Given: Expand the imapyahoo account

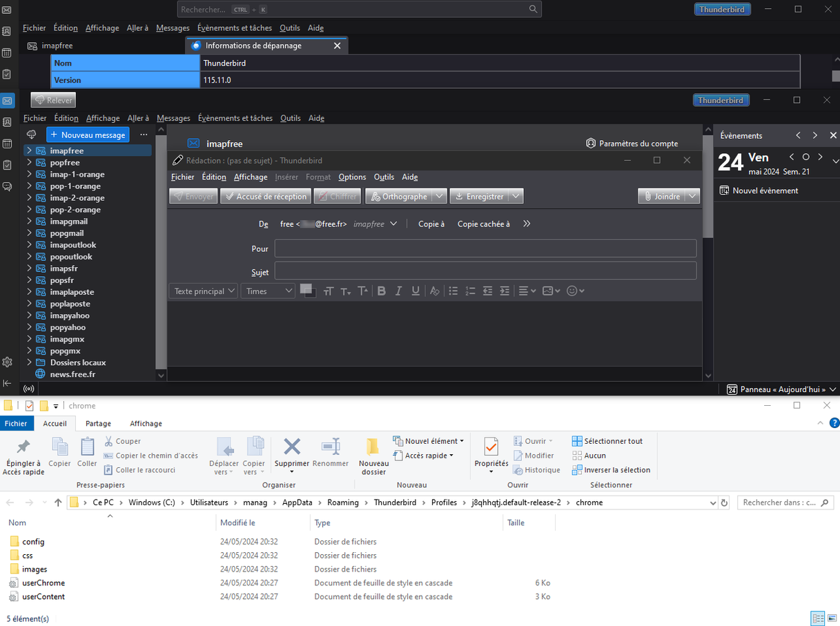Looking at the screenshot, I should coord(29,315).
